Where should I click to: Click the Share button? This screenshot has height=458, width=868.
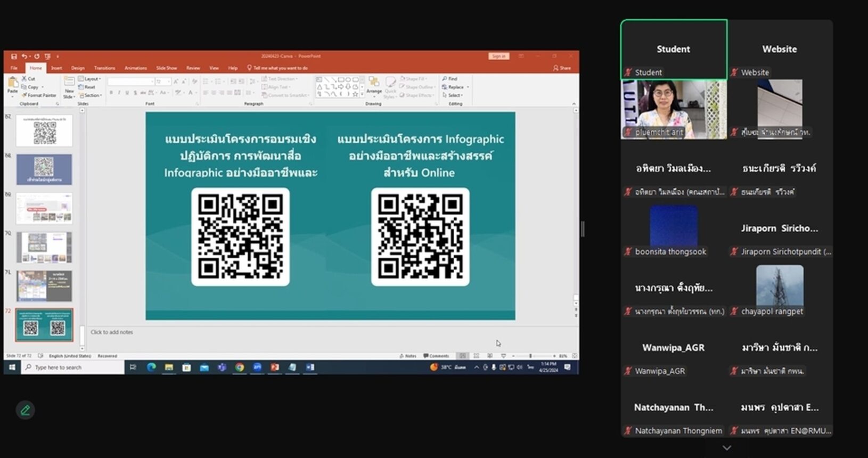pos(562,68)
